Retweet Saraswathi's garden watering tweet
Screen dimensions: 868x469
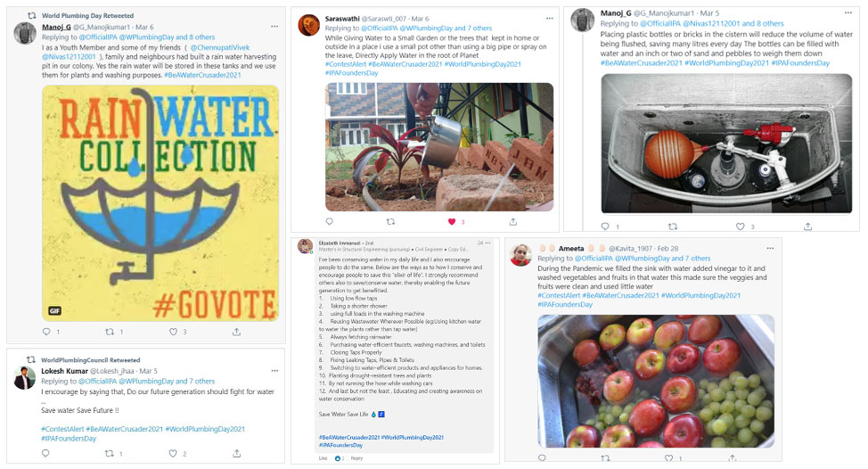390,221
